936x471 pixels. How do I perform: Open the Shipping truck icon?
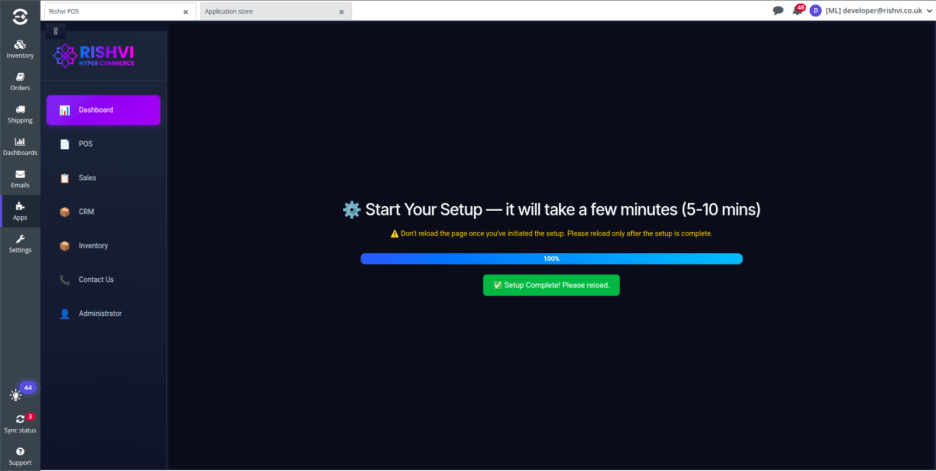[x=20, y=114]
